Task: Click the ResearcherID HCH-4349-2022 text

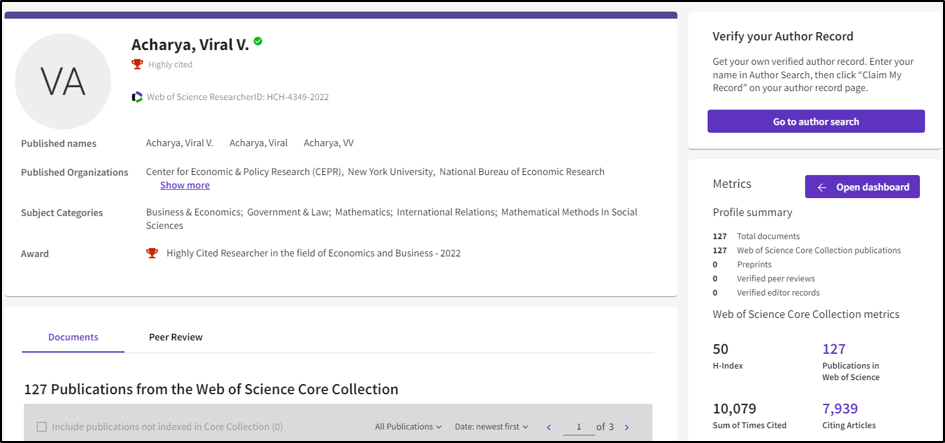Action: (238, 96)
